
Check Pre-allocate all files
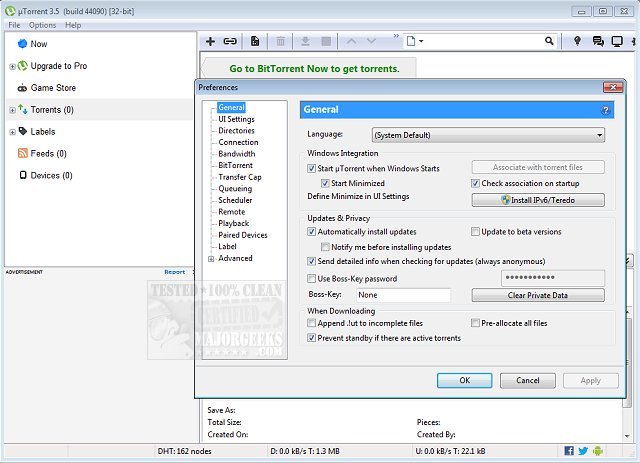[475, 323]
